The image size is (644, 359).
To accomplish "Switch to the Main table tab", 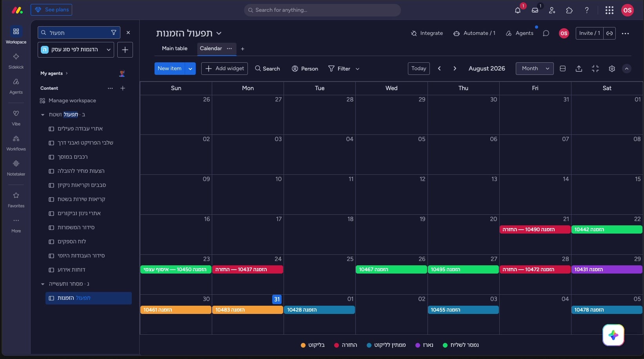I will [175, 49].
